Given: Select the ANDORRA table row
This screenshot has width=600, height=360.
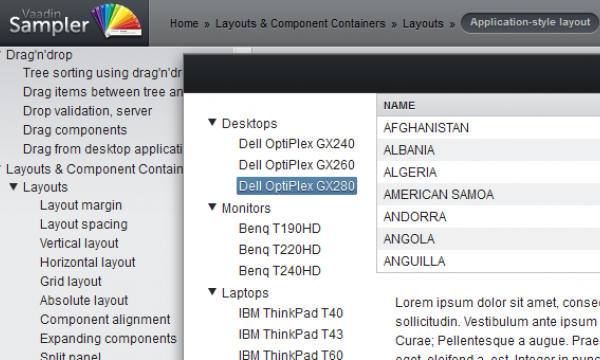Looking at the screenshot, I should coord(488,217).
